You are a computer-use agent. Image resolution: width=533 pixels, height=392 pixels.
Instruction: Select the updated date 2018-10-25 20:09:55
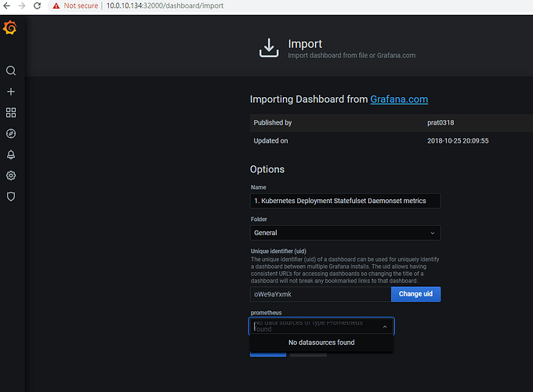pyautogui.click(x=458, y=141)
